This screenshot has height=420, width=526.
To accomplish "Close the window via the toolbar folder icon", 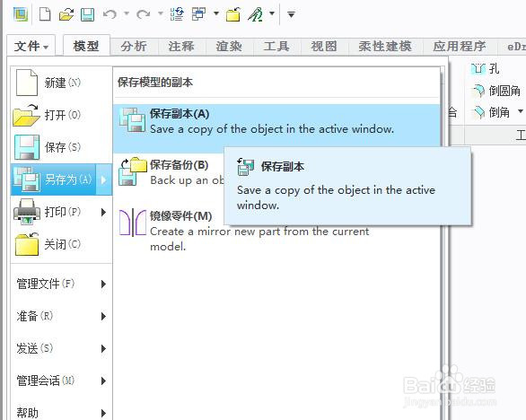I will [x=232, y=14].
